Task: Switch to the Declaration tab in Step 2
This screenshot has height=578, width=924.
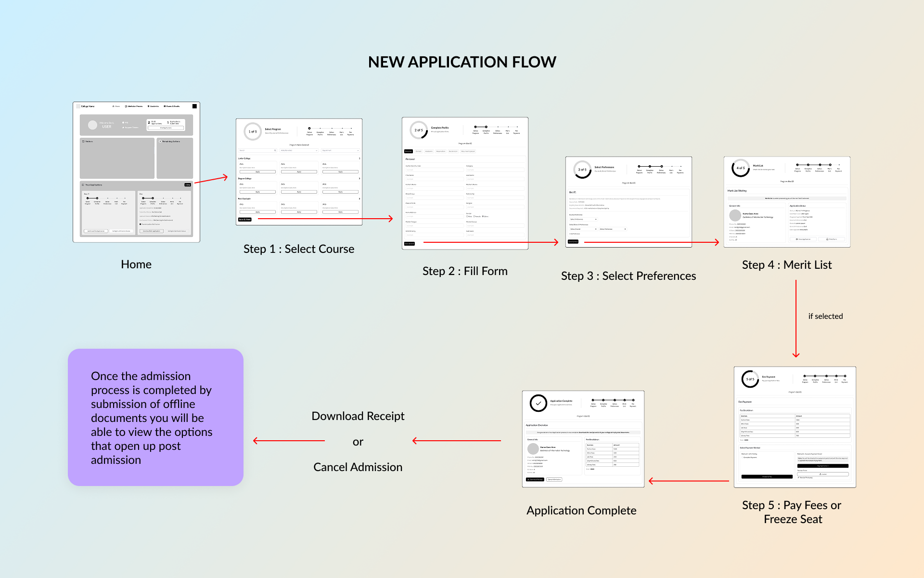Action: pyautogui.click(x=453, y=151)
